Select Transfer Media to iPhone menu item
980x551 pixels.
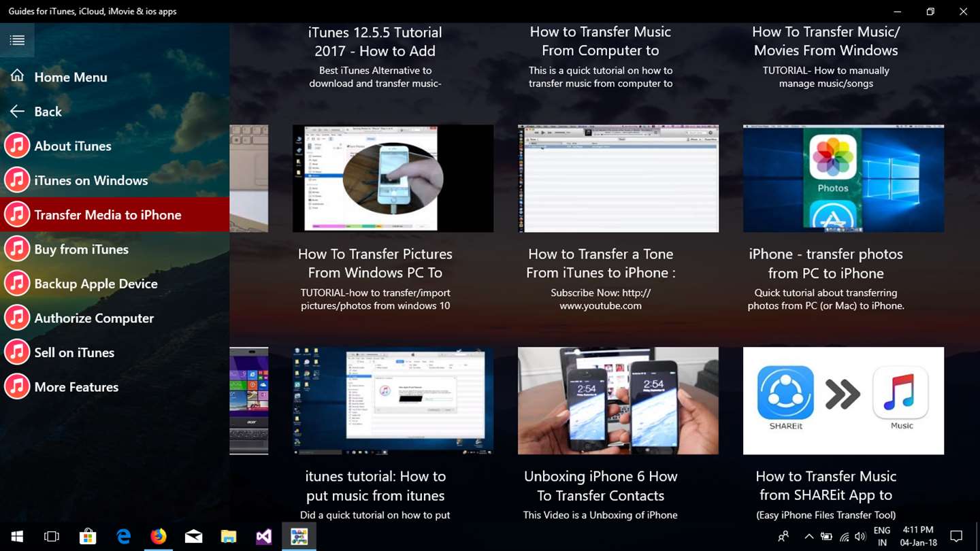click(x=114, y=215)
